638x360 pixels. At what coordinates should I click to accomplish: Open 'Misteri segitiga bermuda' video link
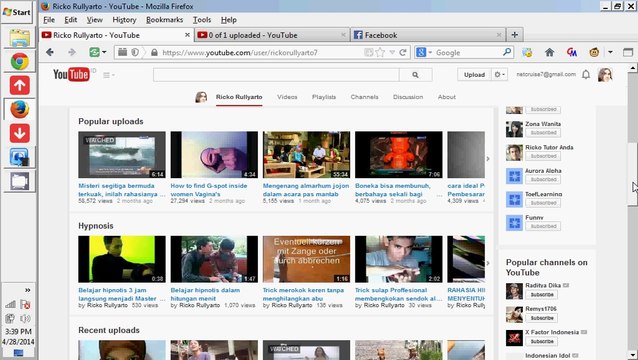click(122, 190)
